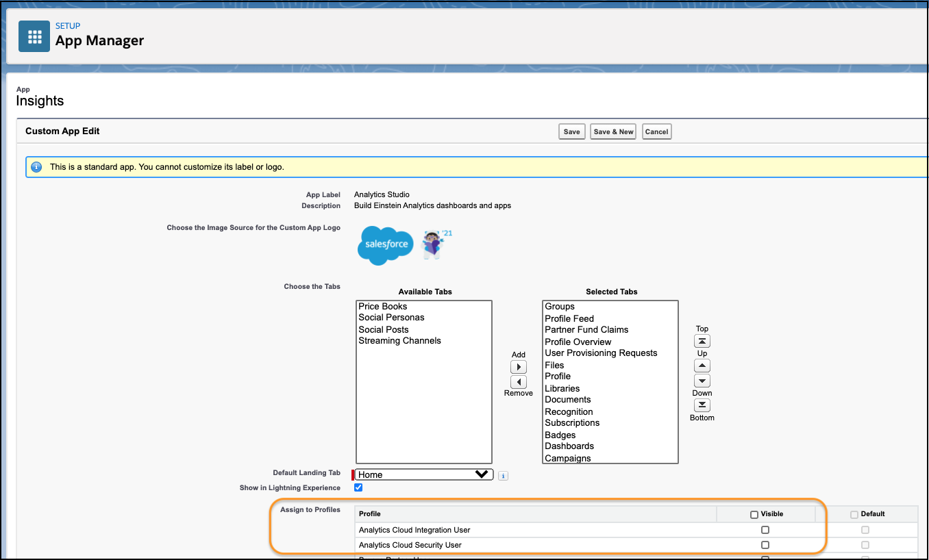Click the Insights app heading
This screenshot has height=560, width=929.
[x=40, y=101]
